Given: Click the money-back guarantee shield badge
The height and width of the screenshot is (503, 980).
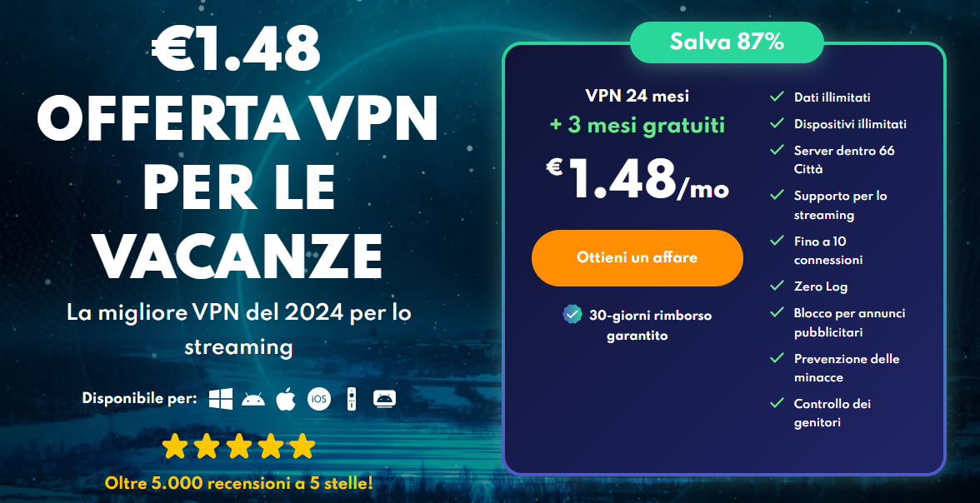Looking at the screenshot, I should 572,314.
